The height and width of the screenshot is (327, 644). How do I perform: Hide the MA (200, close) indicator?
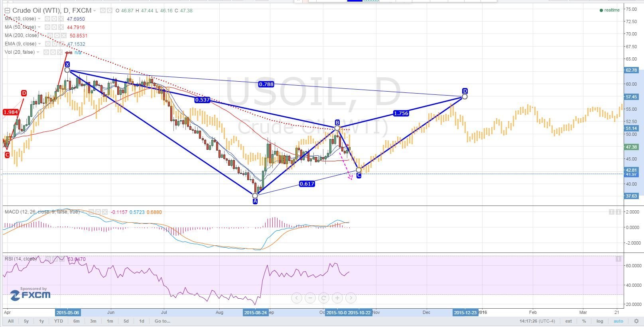click(49, 35)
